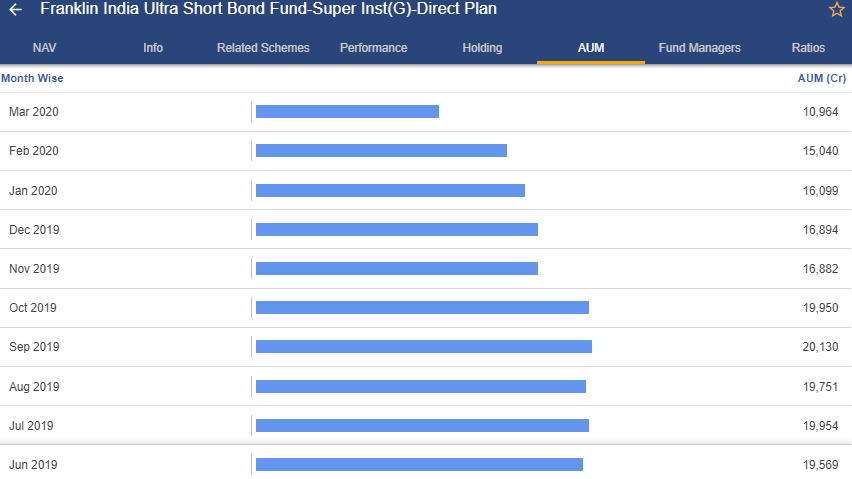Select the AUM tab
The width and height of the screenshot is (852, 479).
click(x=591, y=48)
